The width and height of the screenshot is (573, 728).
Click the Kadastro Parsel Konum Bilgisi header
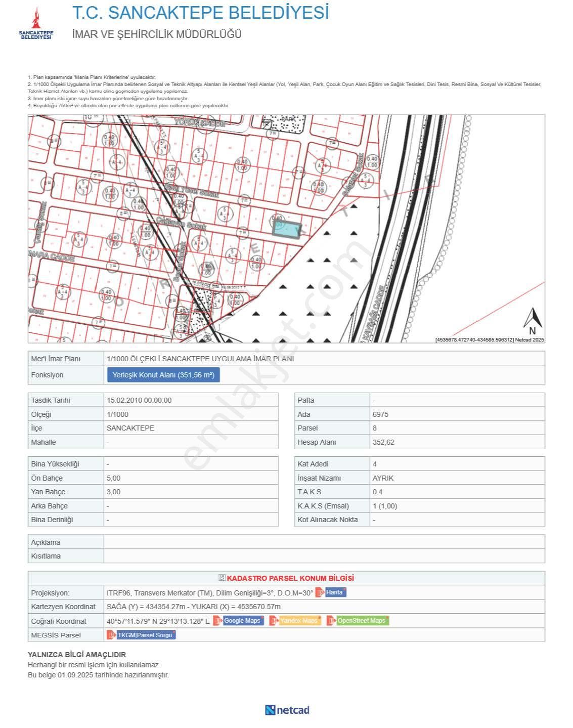click(x=290, y=578)
